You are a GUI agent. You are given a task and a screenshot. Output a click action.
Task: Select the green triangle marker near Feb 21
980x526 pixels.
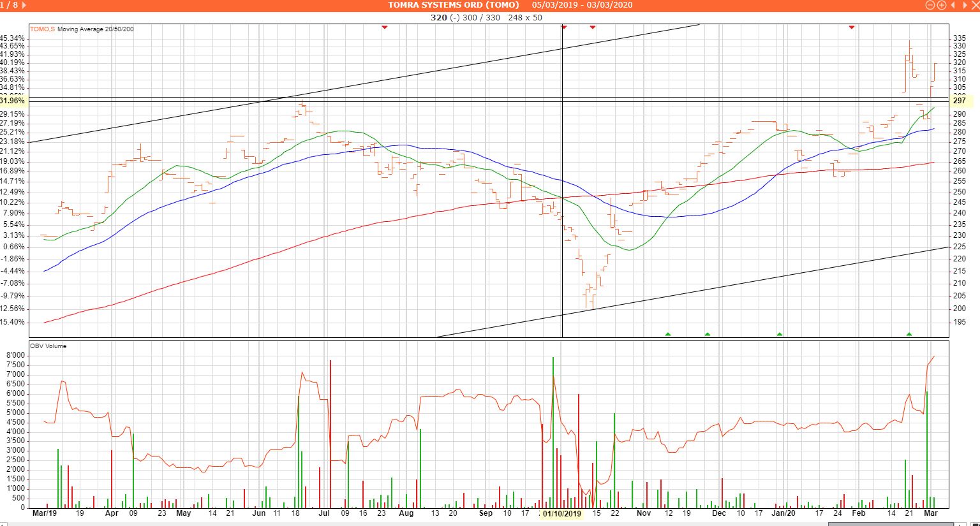coord(909,333)
